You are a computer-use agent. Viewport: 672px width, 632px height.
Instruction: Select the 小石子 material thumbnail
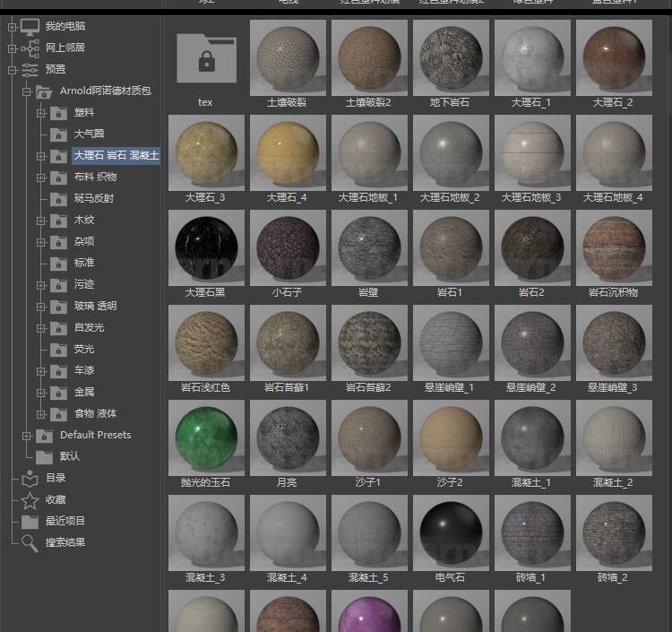coord(288,247)
